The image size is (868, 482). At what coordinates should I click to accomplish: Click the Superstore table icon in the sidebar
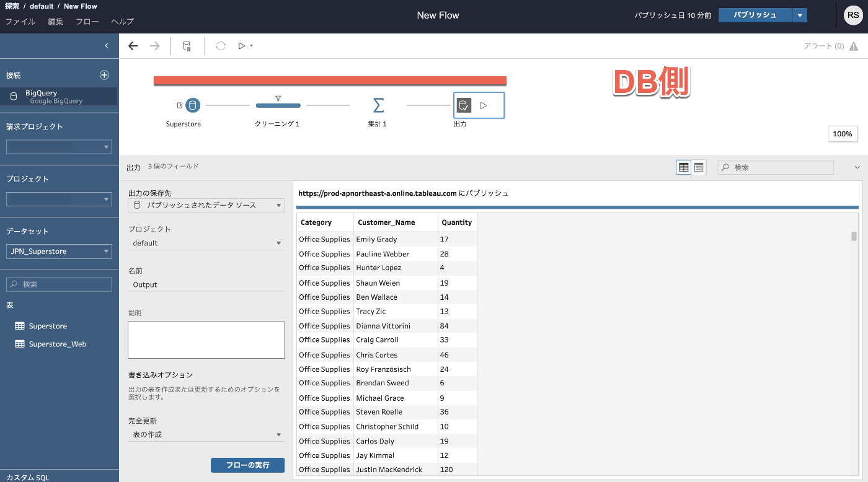20,326
